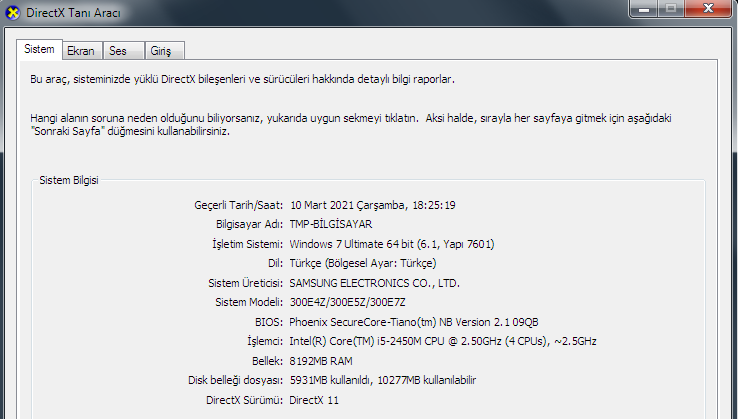Open the Ekran tab

coord(82,51)
